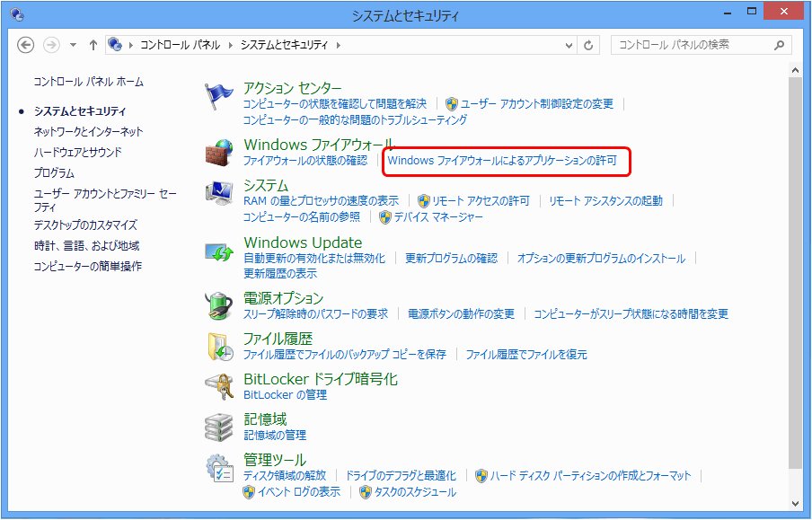This screenshot has width=812, height=520.
Task: Click the Windows Update arrows icon
Action: [x=218, y=252]
